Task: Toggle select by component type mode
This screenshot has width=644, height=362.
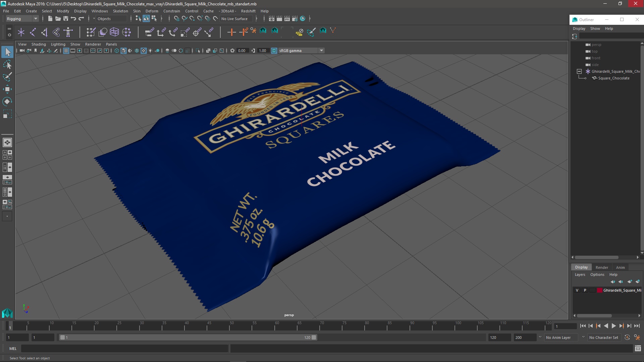Action: (x=154, y=19)
